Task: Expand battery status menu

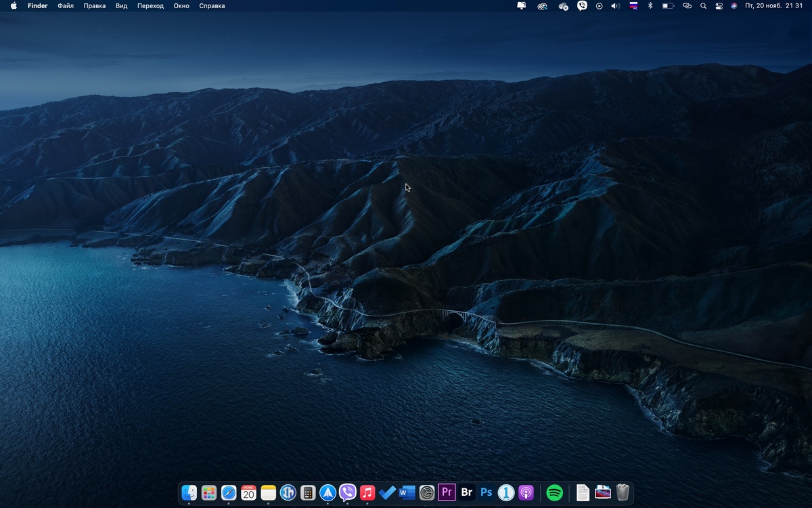Action: tap(668, 6)
